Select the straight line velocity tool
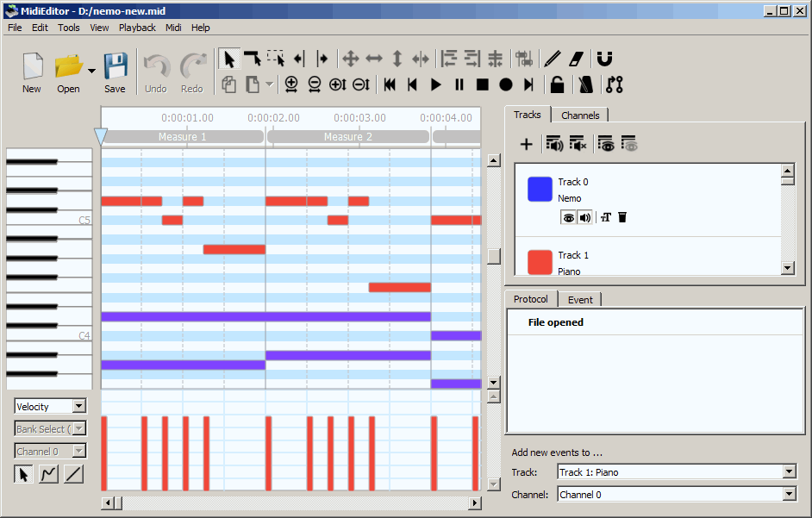The height and width of the screenshot is (518, 812). [74, 474]
